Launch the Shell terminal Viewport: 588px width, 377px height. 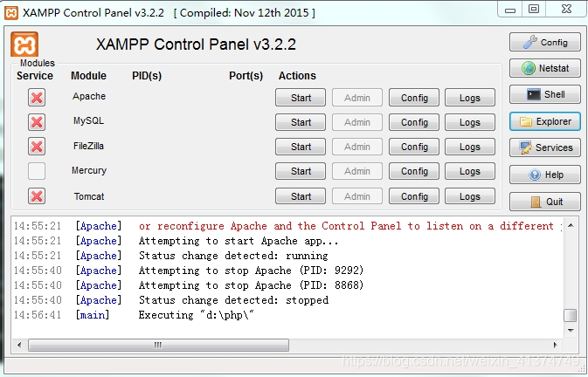pos(545,94)
